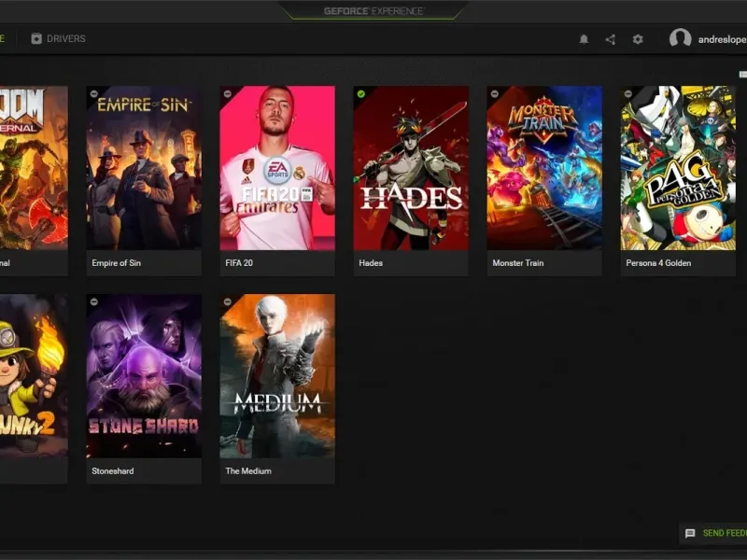The height and width of the screenshot is (560, 747).
Task: Click the not-optimized badge on FIFA 20
Action: tap(227, 94)
